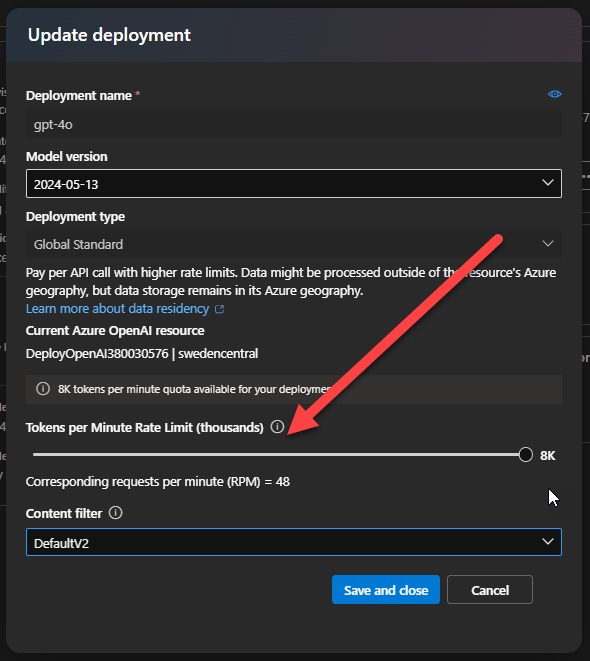Click the middle of the rate limit slider track

click(x=278, y=455)
